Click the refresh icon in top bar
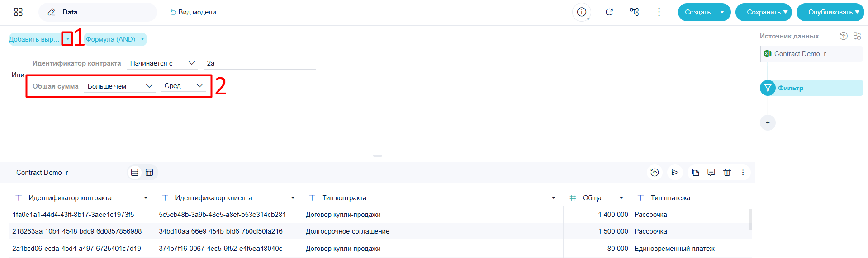The height and width of the screenshot is (258, 868). (x=609, y=12)
